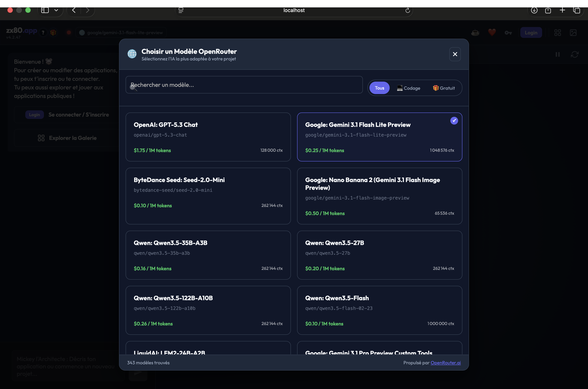The image size is (588, 389).
Task: Open the sidebar dropdown chevron in Safari
Action: click(x=56, y=10)
